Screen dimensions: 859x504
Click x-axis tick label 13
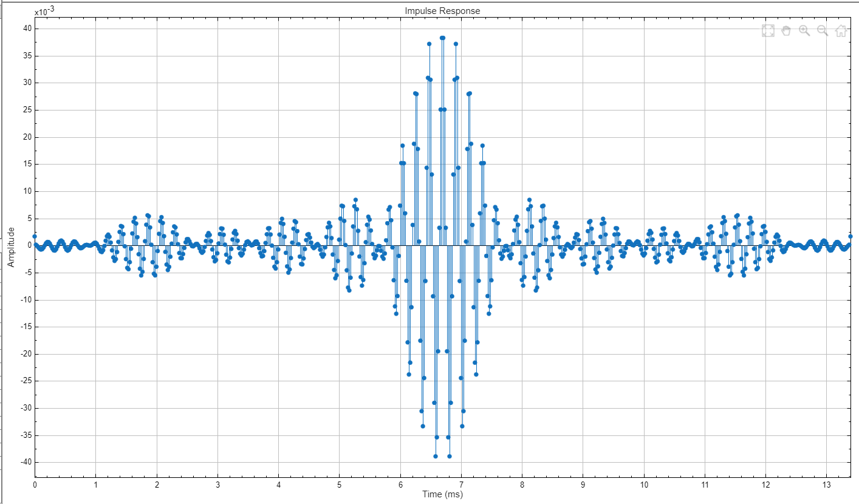pyautogui.click(x=826, y=485)
